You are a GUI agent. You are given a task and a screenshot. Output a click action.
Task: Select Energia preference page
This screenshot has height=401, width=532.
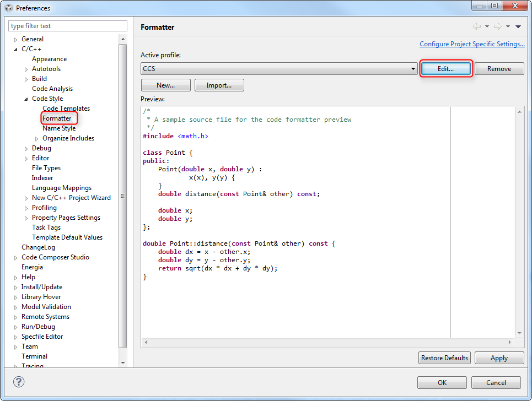click(x=32, y=267)
